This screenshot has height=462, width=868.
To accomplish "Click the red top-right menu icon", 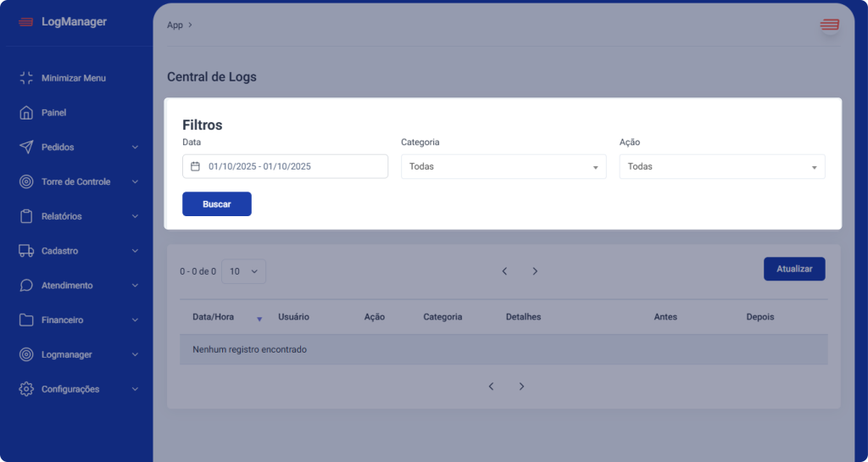I will tap(828, 25).
